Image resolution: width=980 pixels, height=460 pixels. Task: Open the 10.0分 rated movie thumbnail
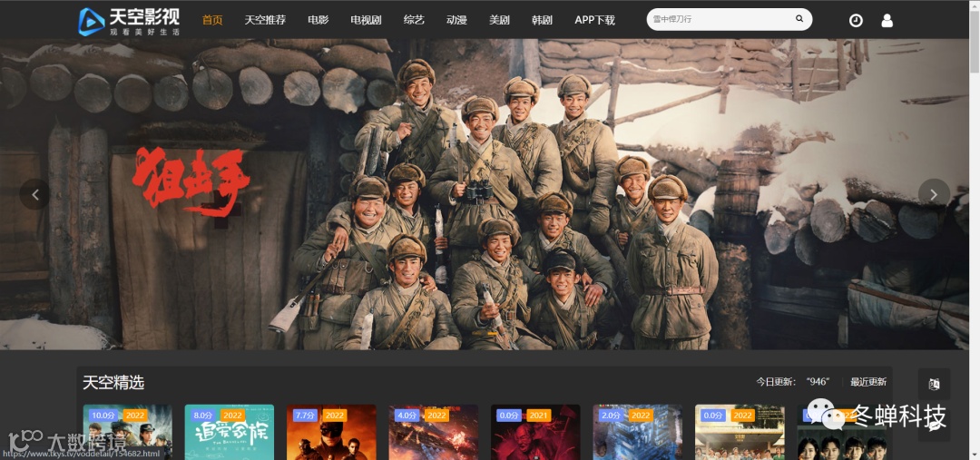[128, 433]
